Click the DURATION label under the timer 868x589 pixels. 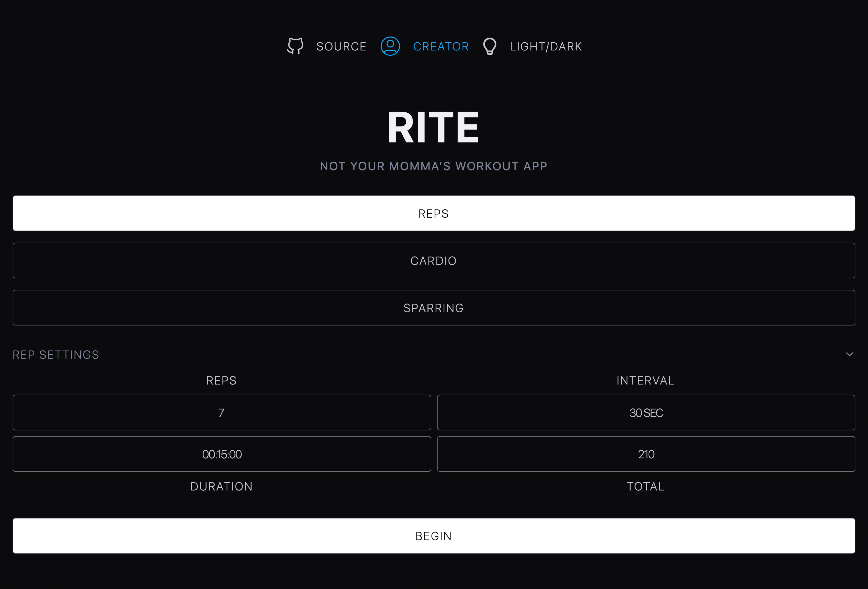(x=221, y=487)
